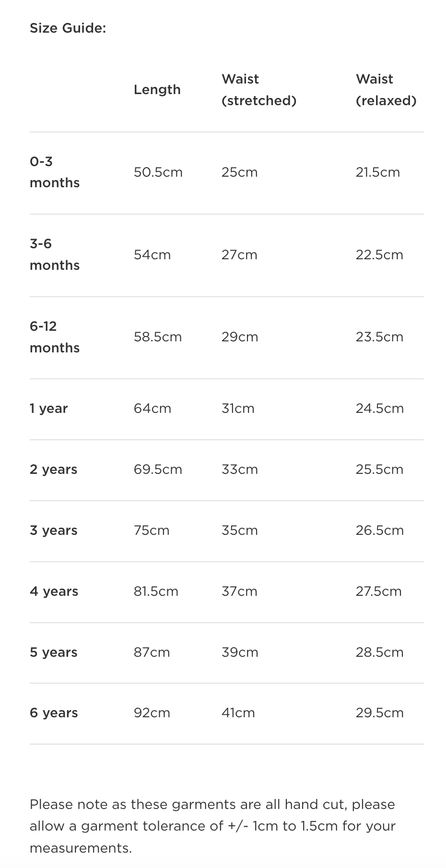The height and width of the screenshot is (868, 446).
Task: Select the 3 years row label
Action: click(x=53, y=530)
